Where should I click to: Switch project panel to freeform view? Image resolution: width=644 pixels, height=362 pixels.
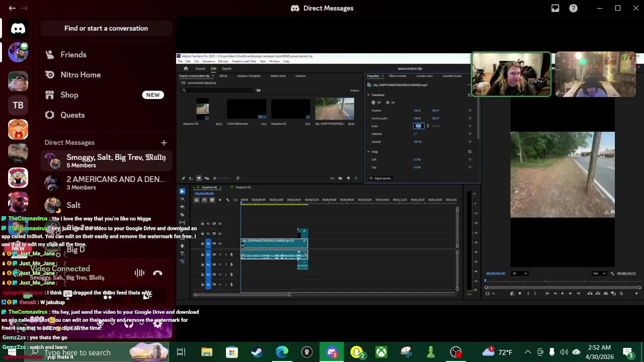[207, 178]
